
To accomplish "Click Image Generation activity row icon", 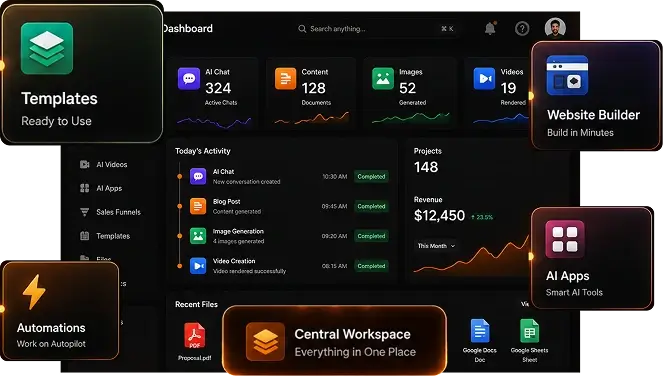I will click(x=198, y=236).
